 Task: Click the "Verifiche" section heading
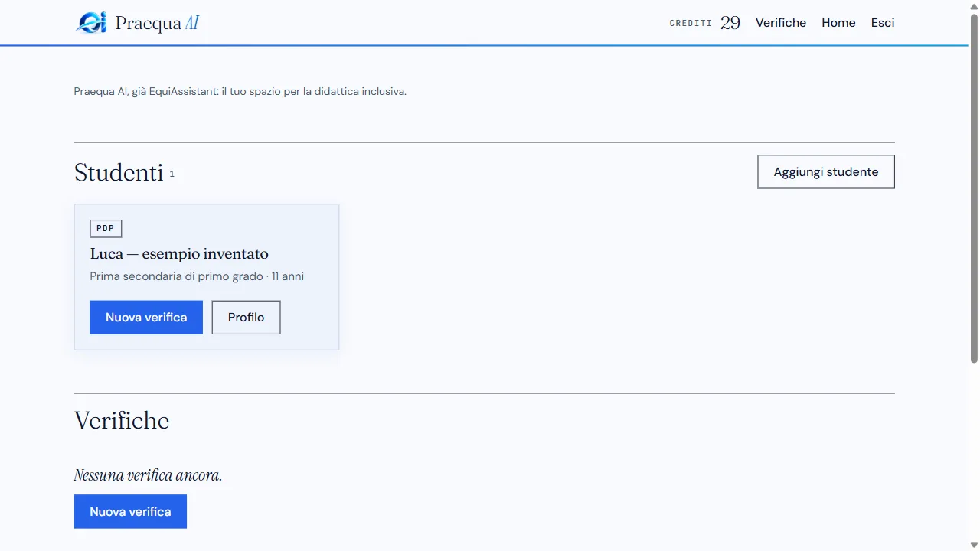click(122, 421)
